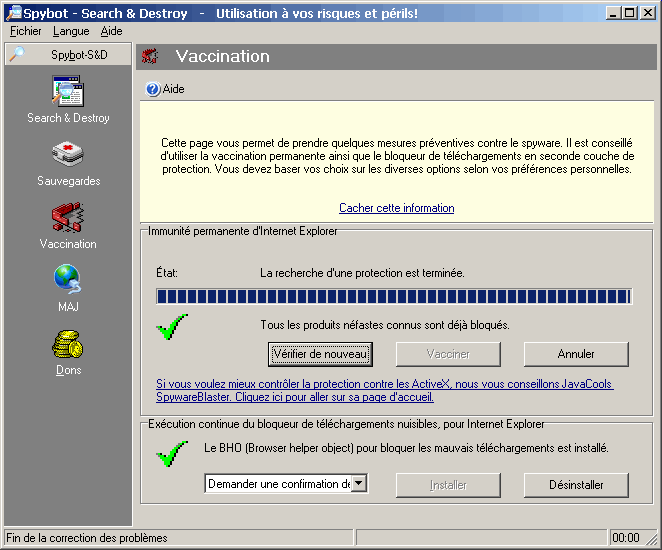Open the Sauvegardes first-aid kit icon
This screenshot has width=662, height=550.
(68, 154)
